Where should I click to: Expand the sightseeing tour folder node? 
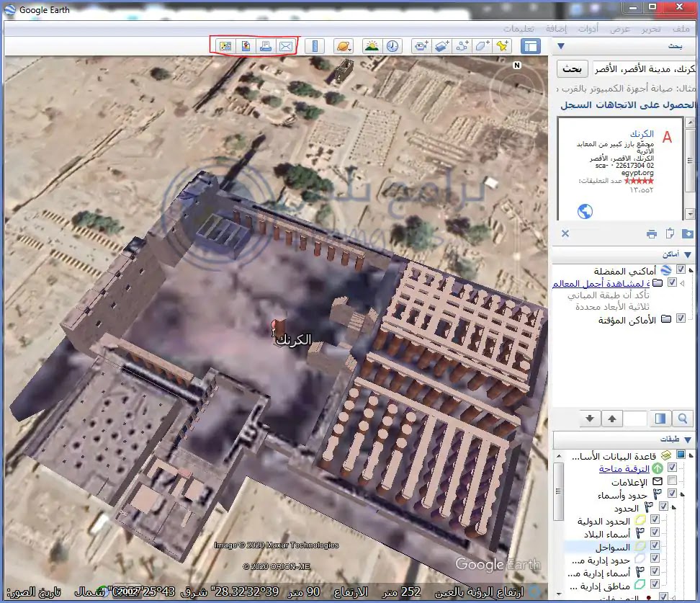682,282
